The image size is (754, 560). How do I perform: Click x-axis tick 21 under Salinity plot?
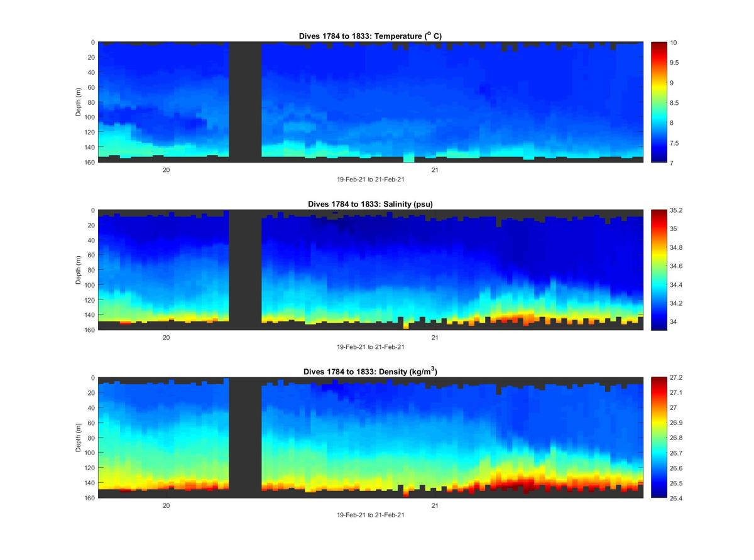[435, 337]
